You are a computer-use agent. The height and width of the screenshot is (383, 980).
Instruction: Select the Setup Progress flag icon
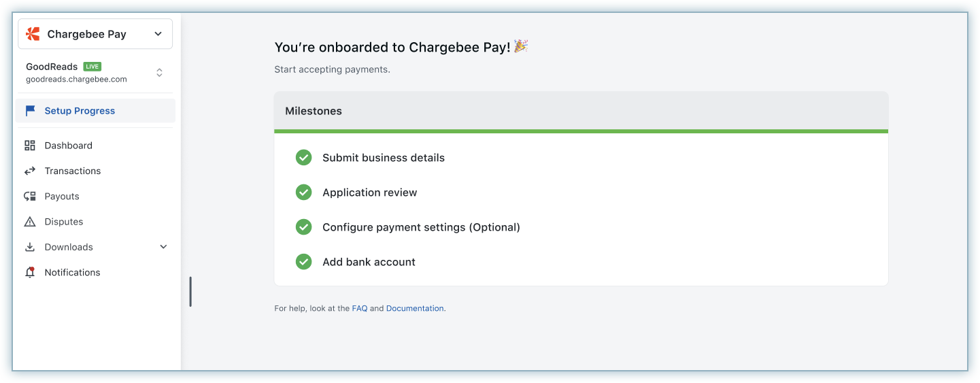pos(30,111)
